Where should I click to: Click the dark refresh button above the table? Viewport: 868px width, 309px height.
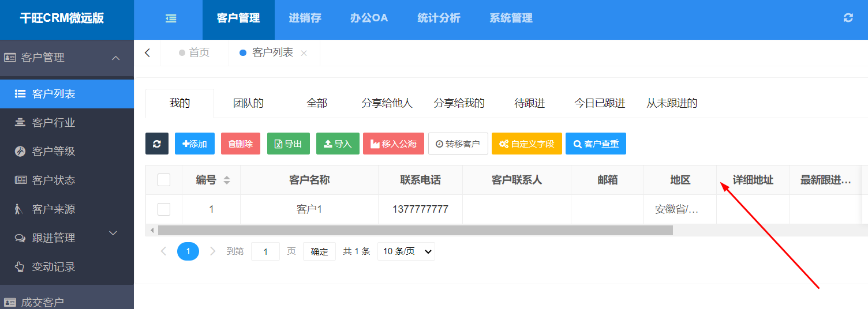tap(157, 144)
